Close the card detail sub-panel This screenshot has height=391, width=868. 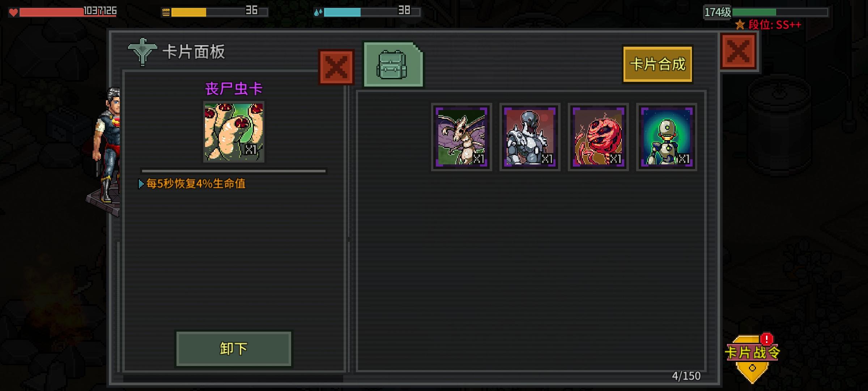click(336, 67)
